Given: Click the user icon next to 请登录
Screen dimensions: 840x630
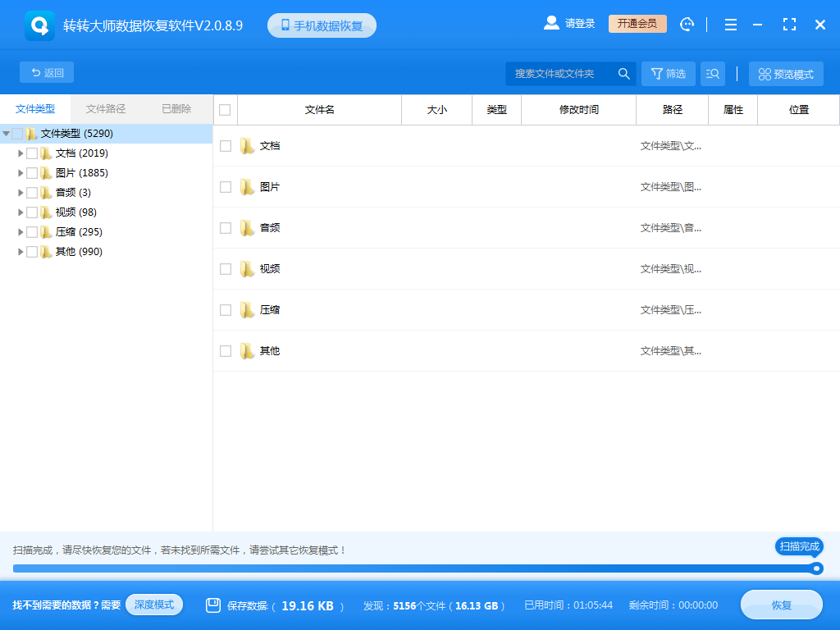Looking at the screenshot, I should click(x=551, y=23).
